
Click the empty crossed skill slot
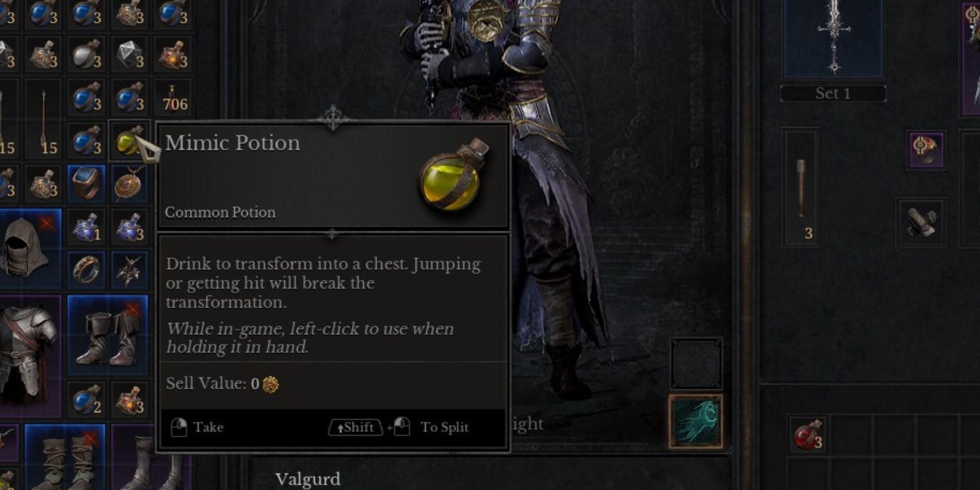tap(696, 364)
